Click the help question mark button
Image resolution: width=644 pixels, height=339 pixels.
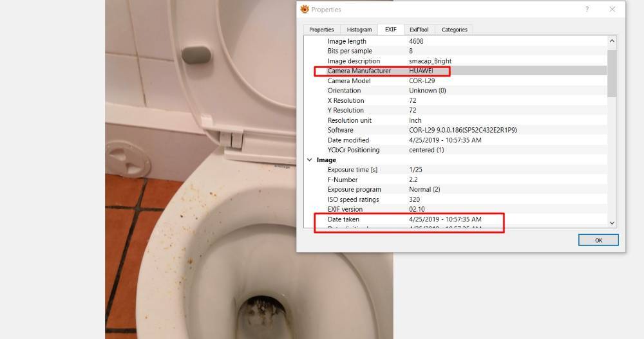[x=587, y=10]
